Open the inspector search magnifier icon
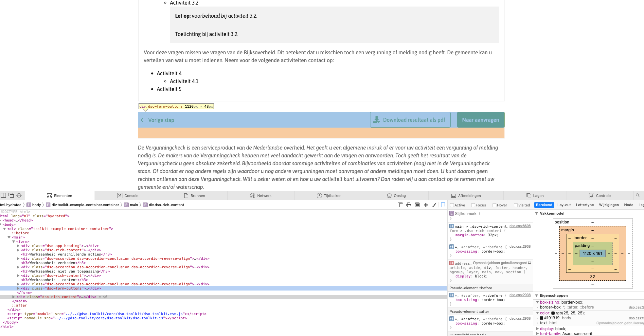This screenshot has width=644, height=336. (x=638, y=195)
